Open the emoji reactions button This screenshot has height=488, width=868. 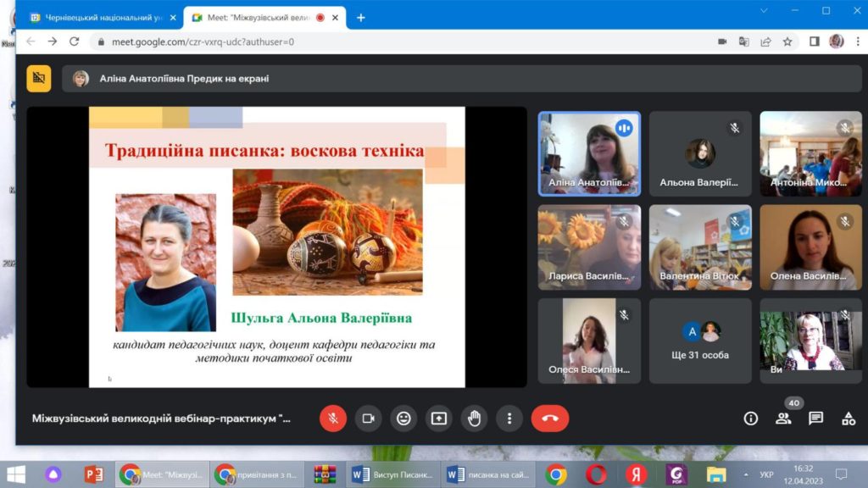403,419
